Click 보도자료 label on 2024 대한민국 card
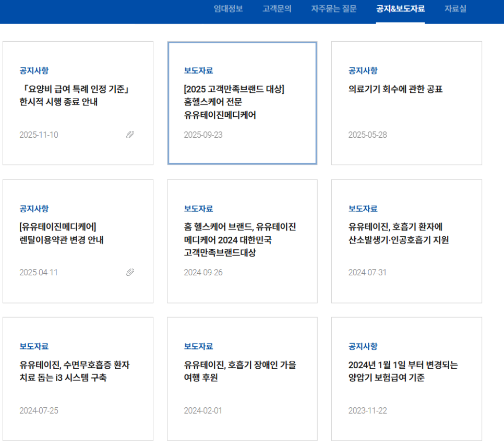 [x=198, y=209]
